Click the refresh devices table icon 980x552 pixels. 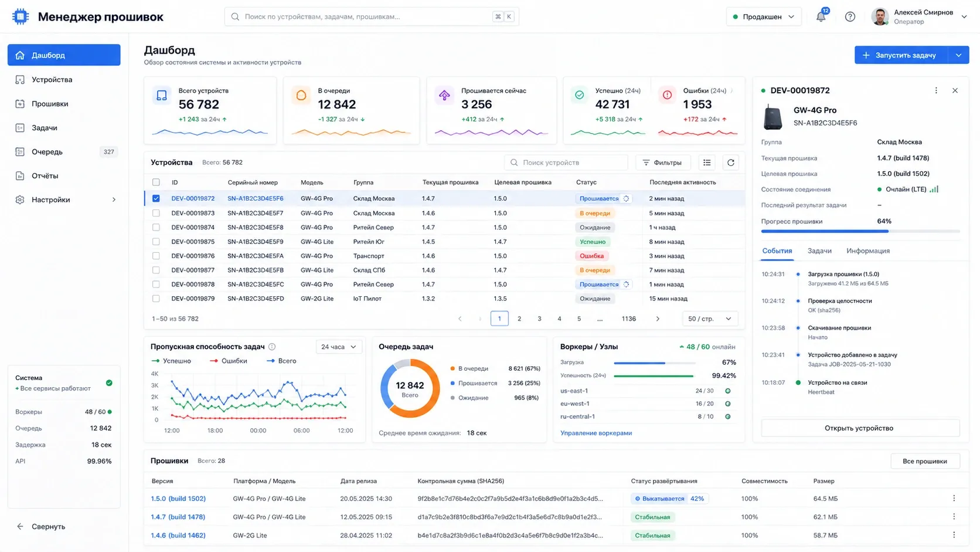(x=730, y=162)
